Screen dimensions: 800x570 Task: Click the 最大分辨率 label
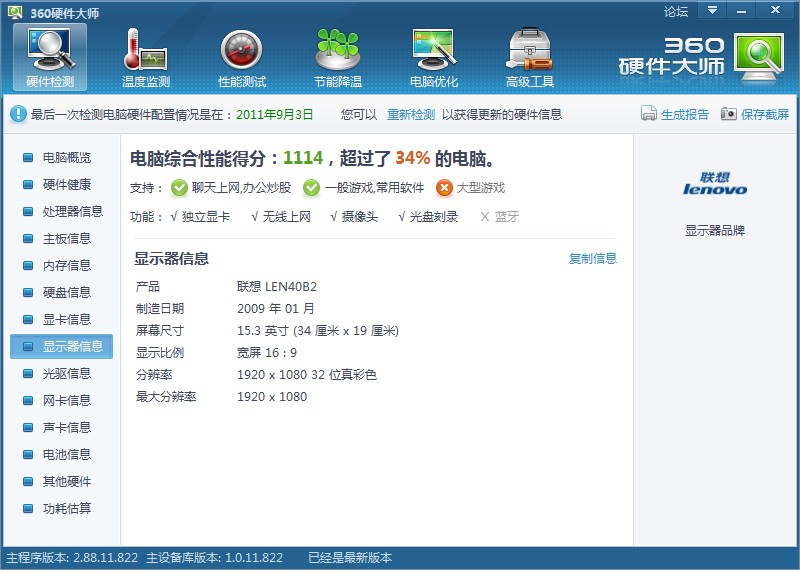click(x=166, y=396)
